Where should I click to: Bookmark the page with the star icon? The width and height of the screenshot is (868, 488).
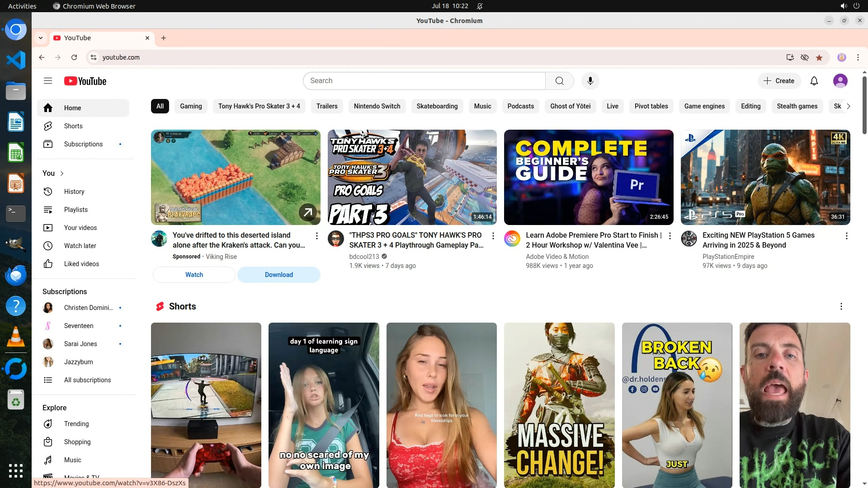[819, 57]
